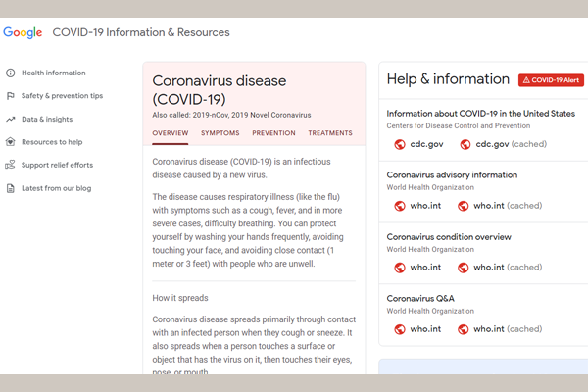This screenshot has height=392, width=588.
Task: Open who.int (cached) under Coronavirus Q&A
Action: point(508,329)
